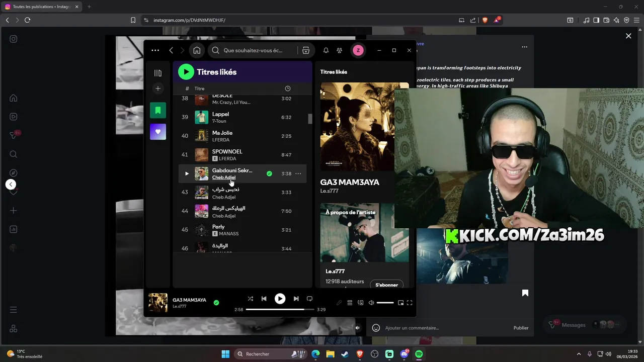The image size is (644, 362).
Task: Create new playlist with plus icon
Action: (x=158, y=88)
